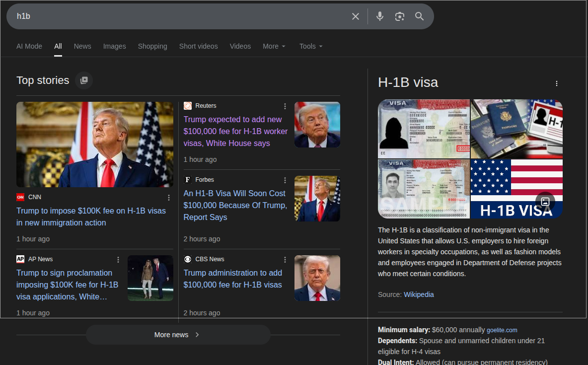The width and height of the screenshot is (588, 365).
Task: Open the passports image in knowledge panel
Action: point(517,129)
